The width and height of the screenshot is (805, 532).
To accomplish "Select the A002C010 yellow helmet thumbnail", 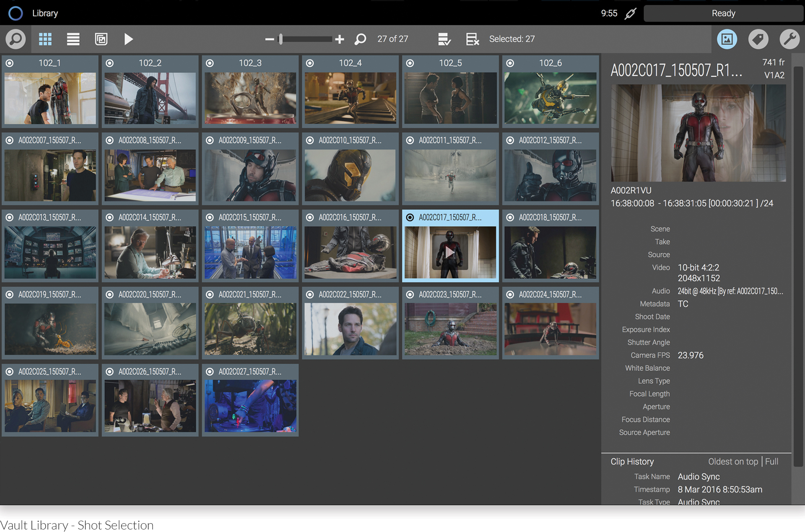I will (x=351, y=175).
